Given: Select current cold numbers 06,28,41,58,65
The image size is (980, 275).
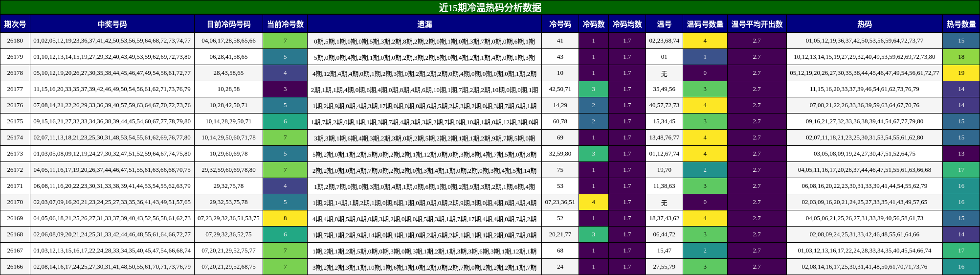Looking at the screenshot, I should tap(228, 57).
